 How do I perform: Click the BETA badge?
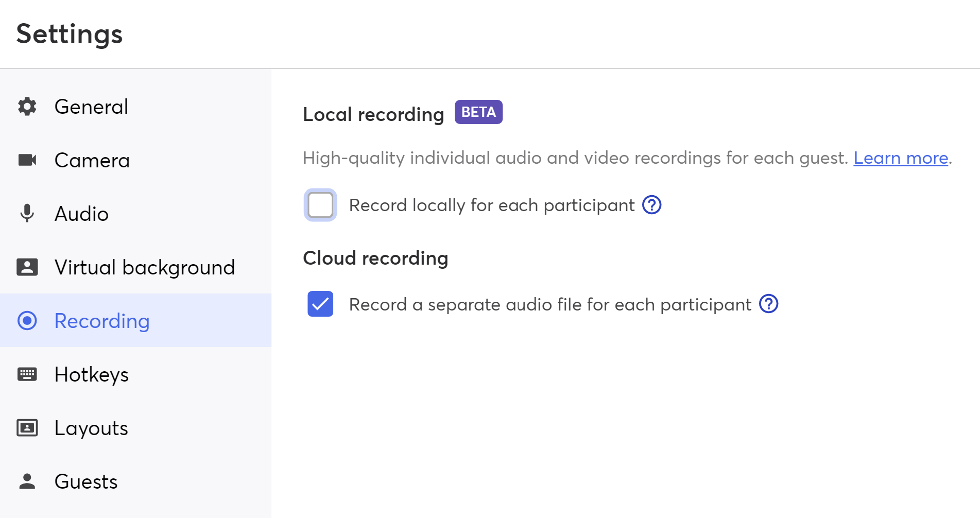click(x=478, y=112)
